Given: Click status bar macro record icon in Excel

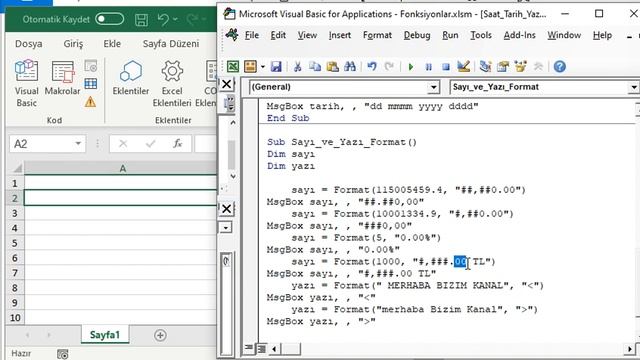Looking at the screenshot, I should pyautogui.click(x=62, y=354).
